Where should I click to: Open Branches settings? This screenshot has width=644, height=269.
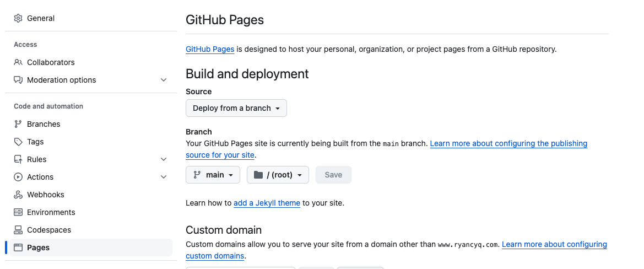pos(91,124)
